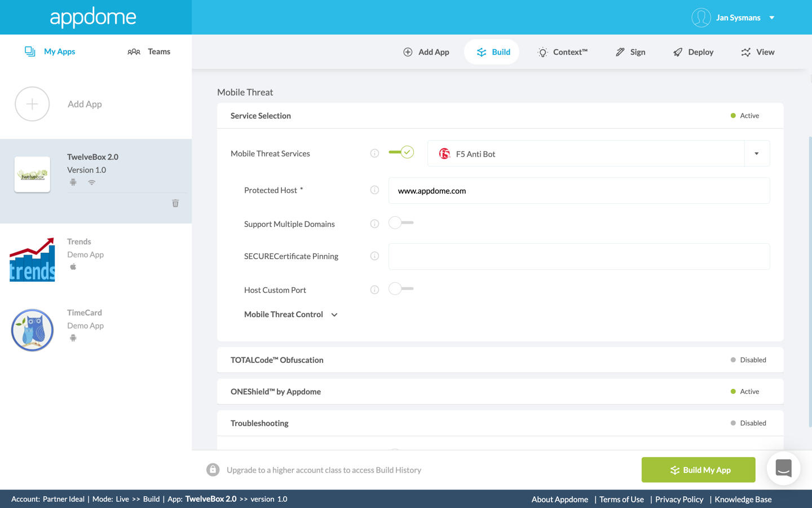Delete TwelveBox 2.0 with trash icon
This screenshot has width=812, height=508.
coord(175,203)
